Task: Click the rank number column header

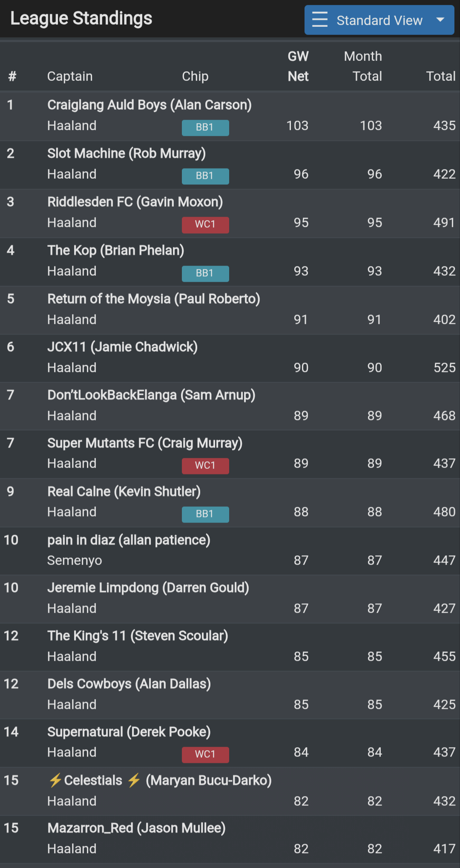Action: (12, 76)
